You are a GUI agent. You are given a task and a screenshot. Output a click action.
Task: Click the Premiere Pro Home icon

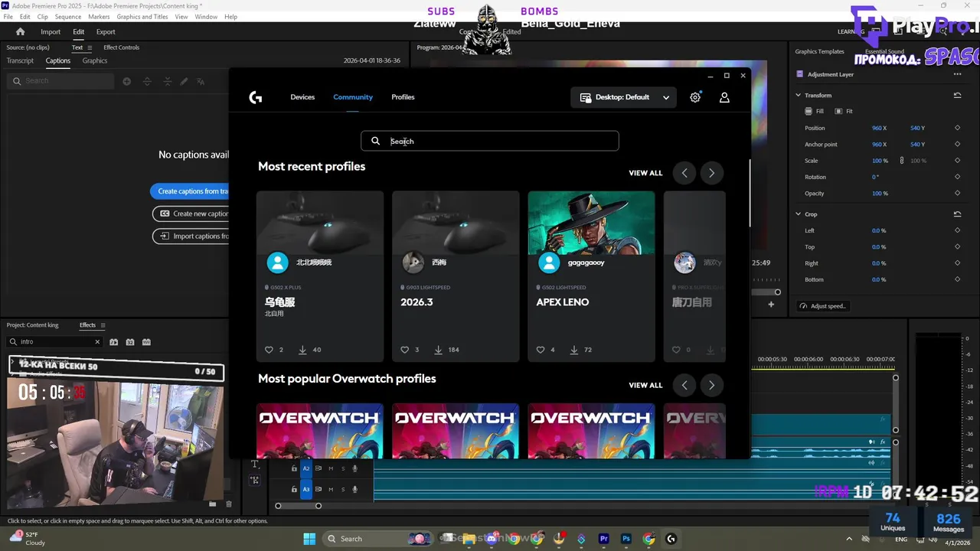coord(21,31)
